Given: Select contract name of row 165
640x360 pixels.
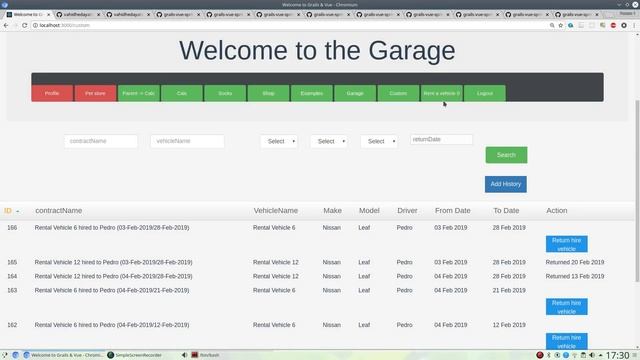Looking at the screenshot, I should [113, 262].
